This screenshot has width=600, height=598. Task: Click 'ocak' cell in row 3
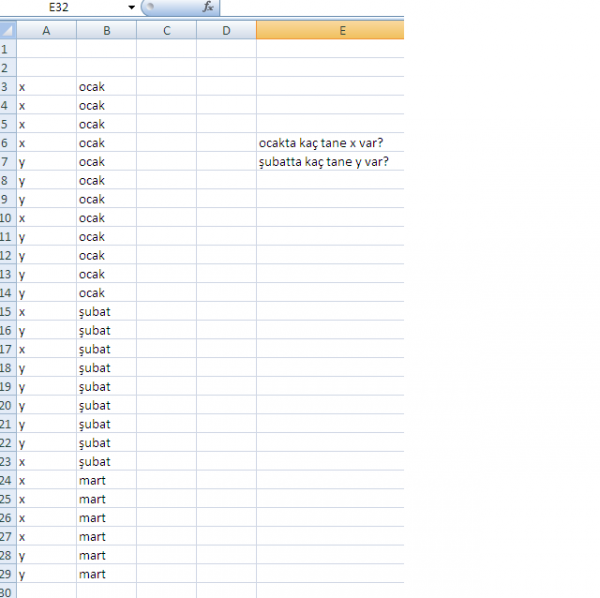(x=106, y=86)
